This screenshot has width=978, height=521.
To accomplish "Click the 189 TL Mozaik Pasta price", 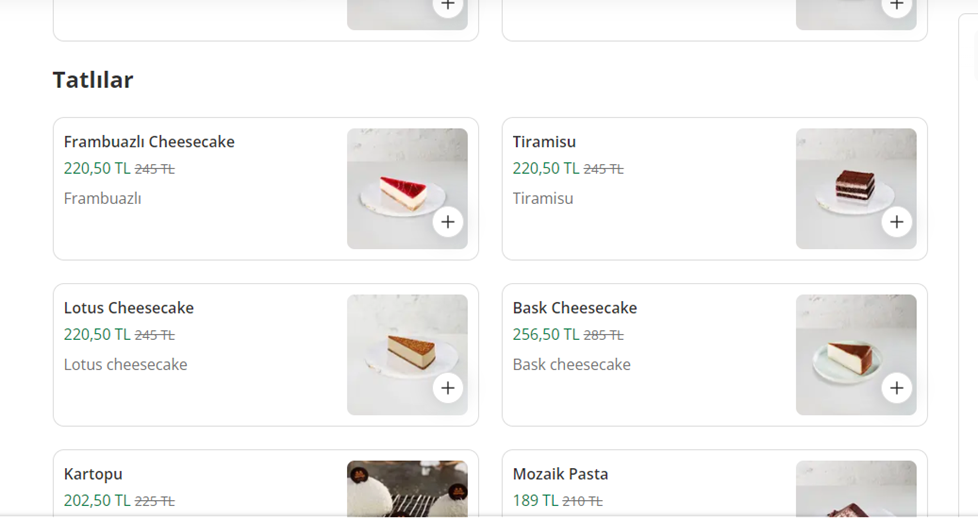I will coord(535,501).
